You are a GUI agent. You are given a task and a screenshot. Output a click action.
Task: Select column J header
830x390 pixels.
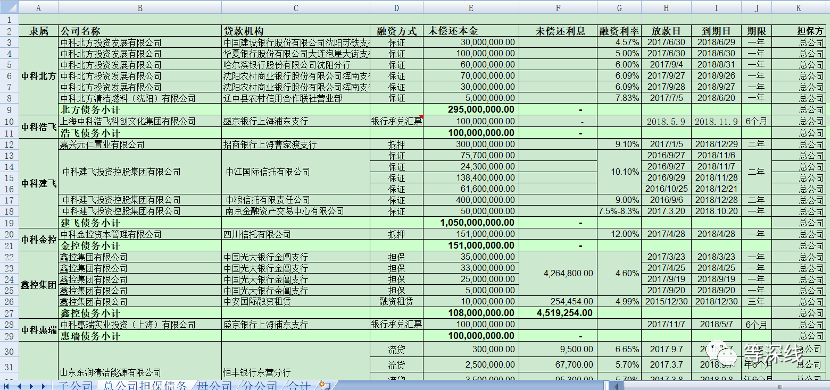click(757, 7)
